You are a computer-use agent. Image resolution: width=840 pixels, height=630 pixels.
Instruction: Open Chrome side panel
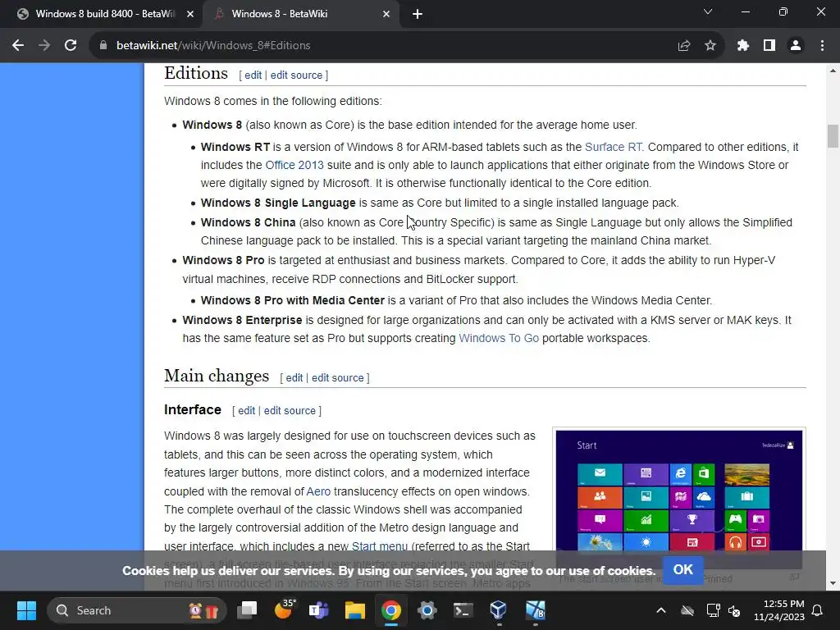coord(769,46)
